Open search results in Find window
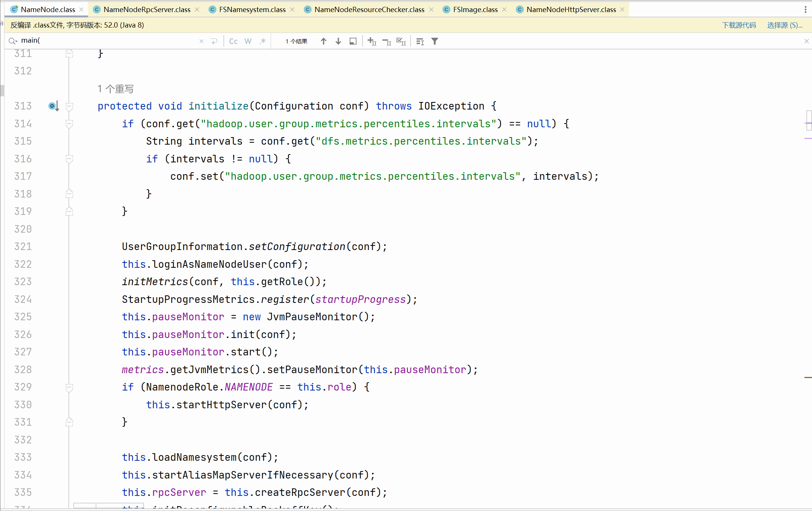This screenshot has width=812, height=511. coord(353,41)
